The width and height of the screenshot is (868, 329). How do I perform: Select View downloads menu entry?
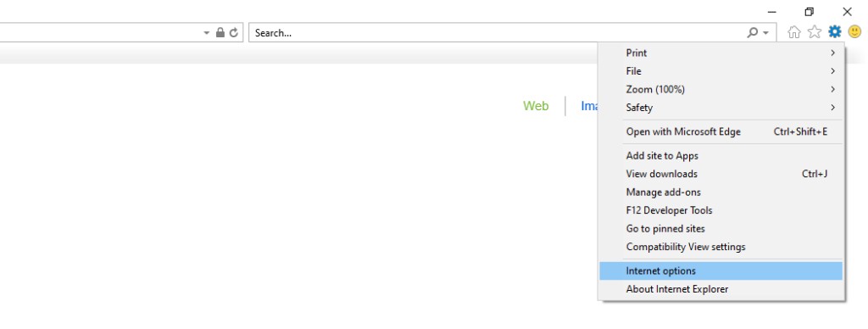click(721, 174)
